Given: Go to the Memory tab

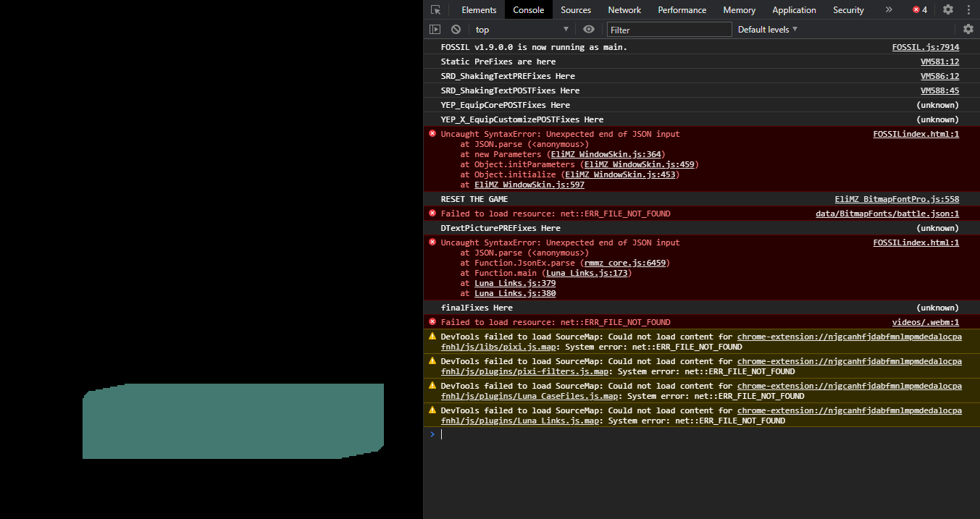Looking at the screenshot, I should tap(739, 10).
